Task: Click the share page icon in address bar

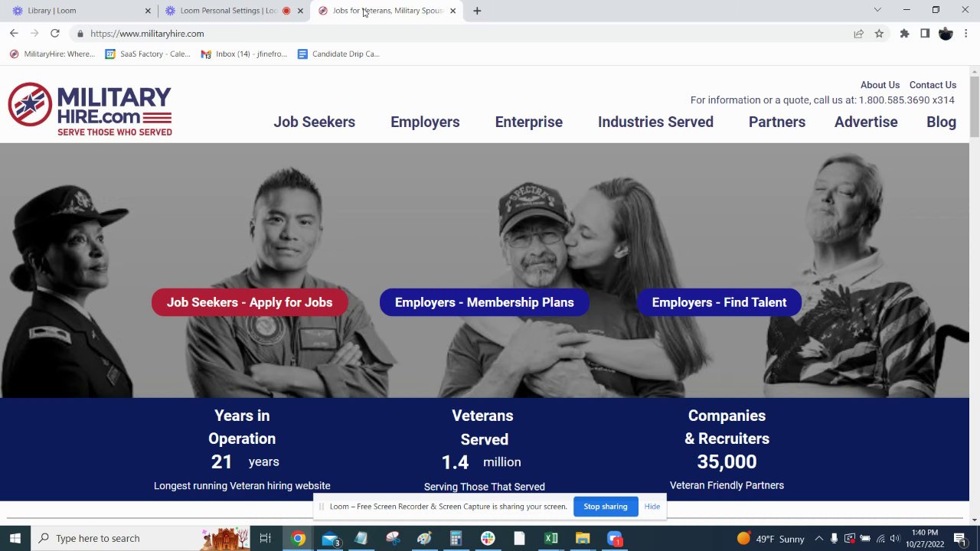Action: click(x=858, y=34)
